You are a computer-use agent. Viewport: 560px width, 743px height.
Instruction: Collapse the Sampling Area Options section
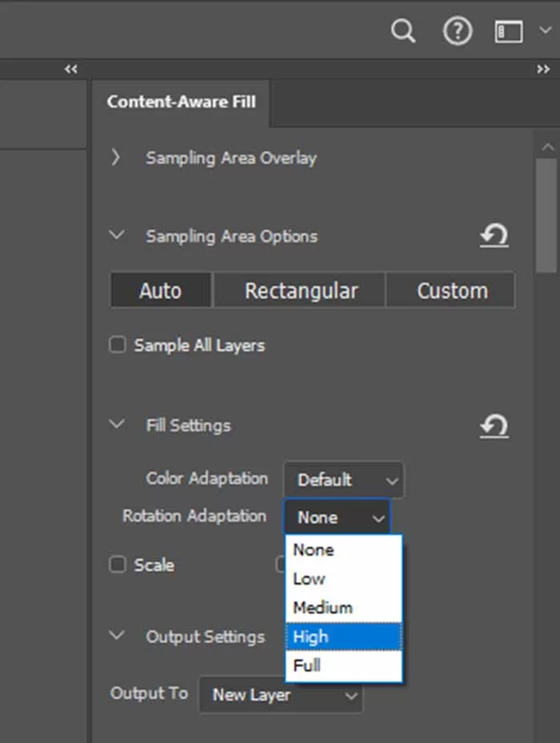(x=117, y=236)
